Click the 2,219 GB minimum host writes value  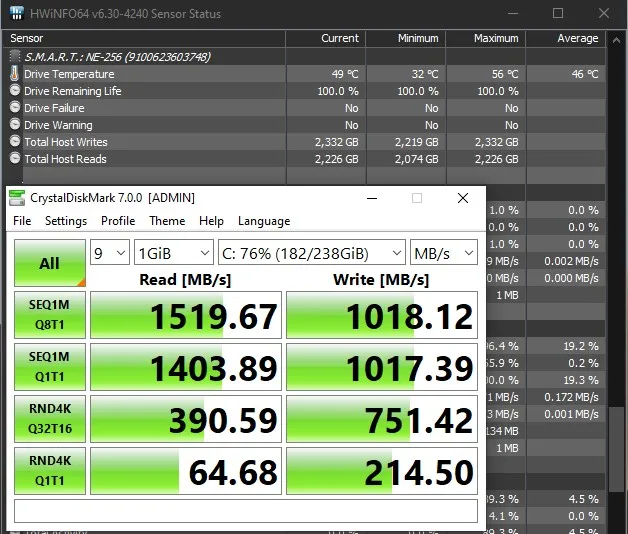coord(417,142)
